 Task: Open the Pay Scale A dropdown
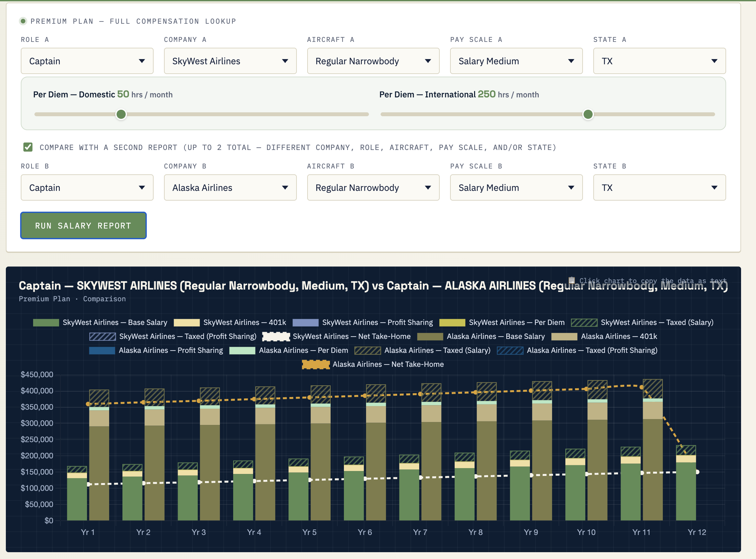pos(516,61)
